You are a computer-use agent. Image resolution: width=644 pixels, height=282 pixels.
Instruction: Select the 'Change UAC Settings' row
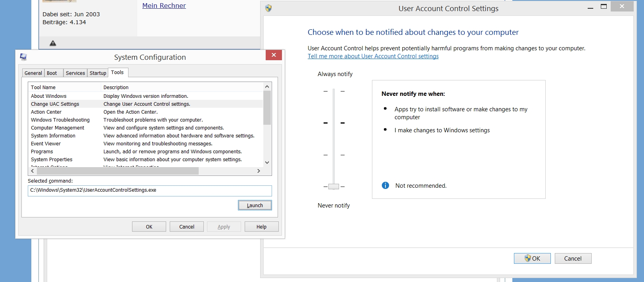coord(146,104)
